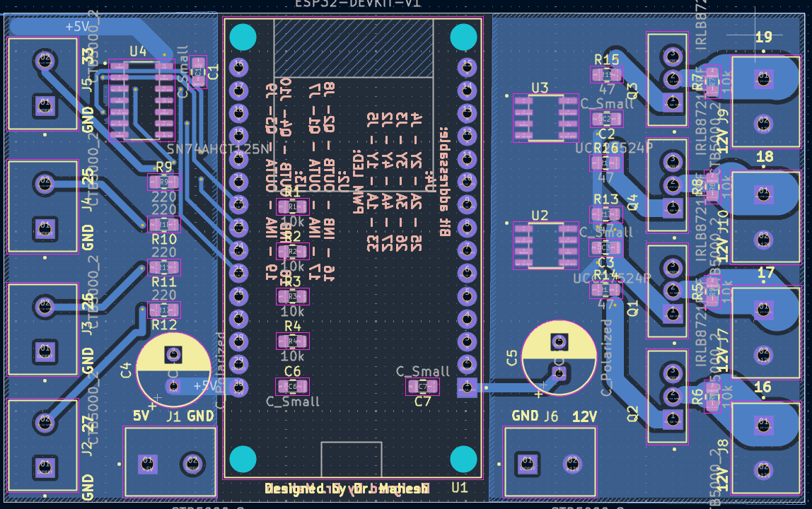Screen dimensions: 812x509
Task: Click square pad 01 of connector J3
Action: [x=45, y=351]
